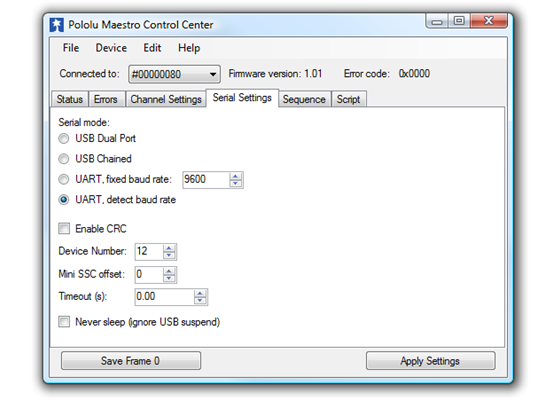Open the Device menu

(111, 48)
